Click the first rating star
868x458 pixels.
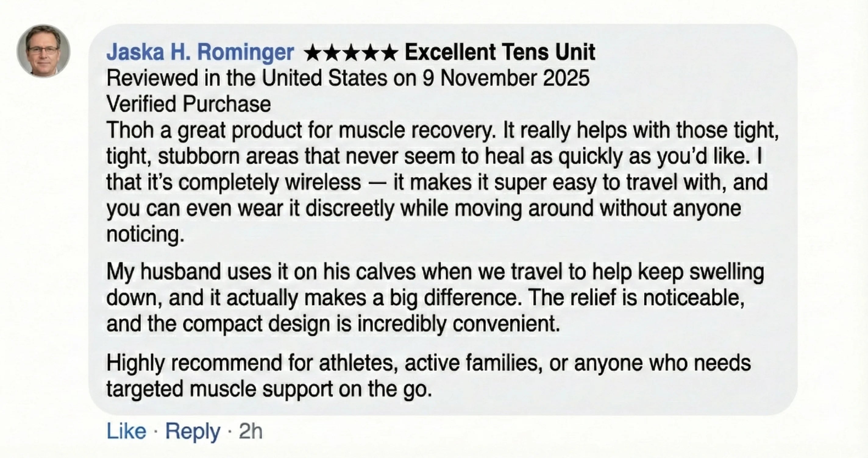click(312, 54)
